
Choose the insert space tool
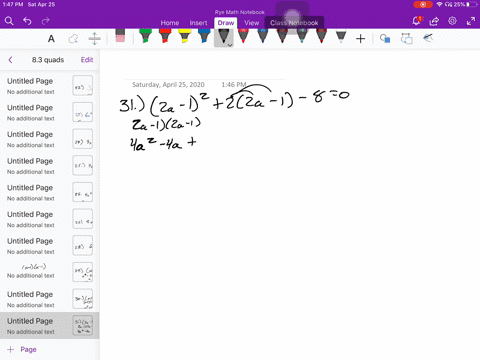click(95, 39)
